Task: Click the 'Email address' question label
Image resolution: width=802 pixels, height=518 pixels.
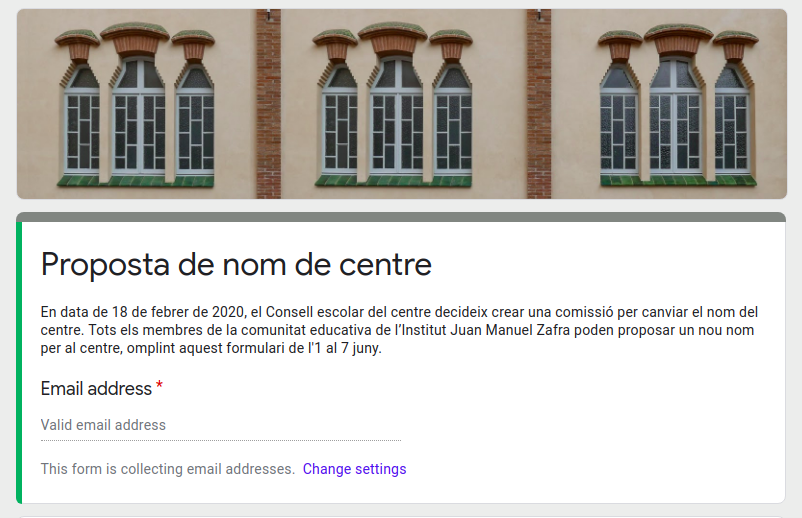Action: click(96, 388)
